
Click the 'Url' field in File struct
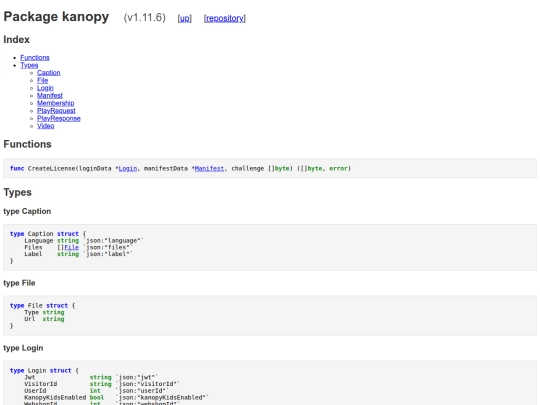(30, 319)
